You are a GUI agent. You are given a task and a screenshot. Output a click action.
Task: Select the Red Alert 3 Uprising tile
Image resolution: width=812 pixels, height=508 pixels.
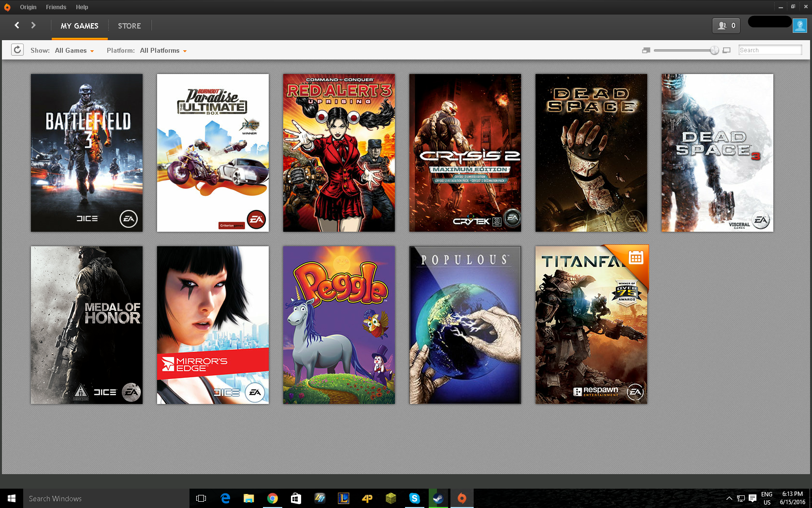click(x=339, y=153)
